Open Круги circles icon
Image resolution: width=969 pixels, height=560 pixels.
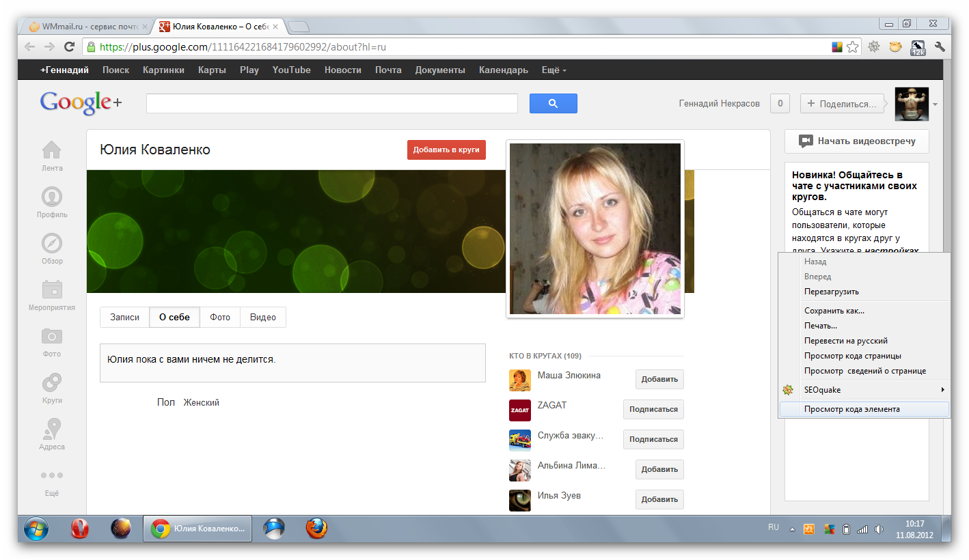52,382
